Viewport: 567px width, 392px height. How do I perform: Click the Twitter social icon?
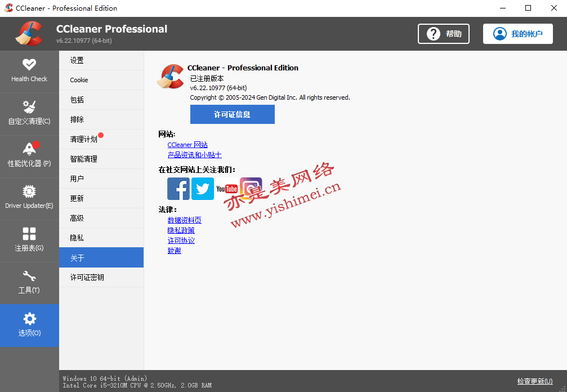click(x=203, y=189)
